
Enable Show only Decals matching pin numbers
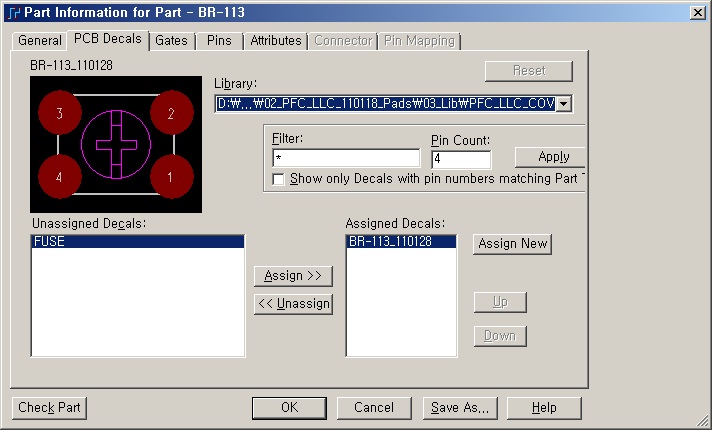point(279,179)
